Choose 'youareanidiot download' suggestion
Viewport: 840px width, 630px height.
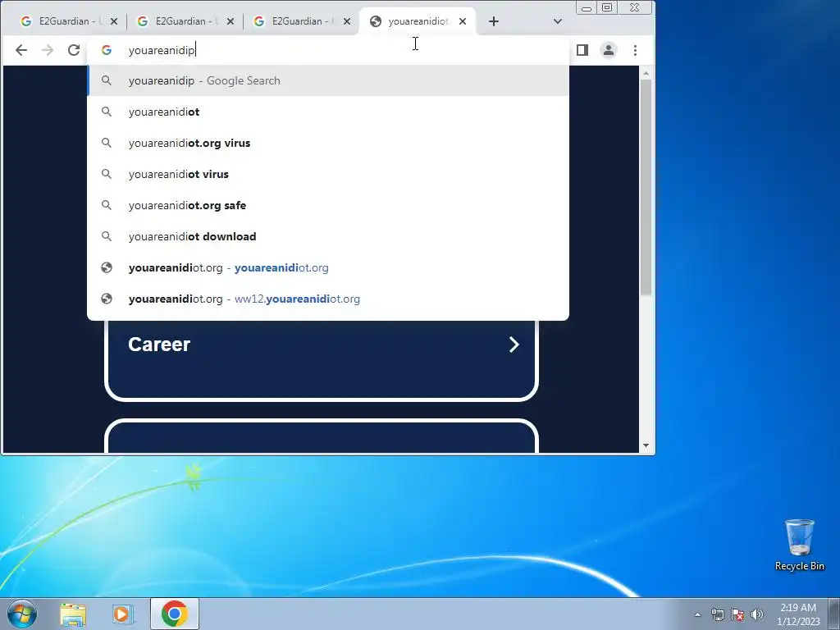[328, 236]
